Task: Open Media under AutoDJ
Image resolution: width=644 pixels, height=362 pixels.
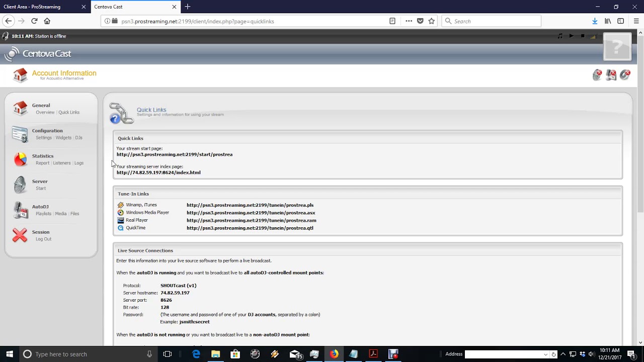Action: [61, 214]
